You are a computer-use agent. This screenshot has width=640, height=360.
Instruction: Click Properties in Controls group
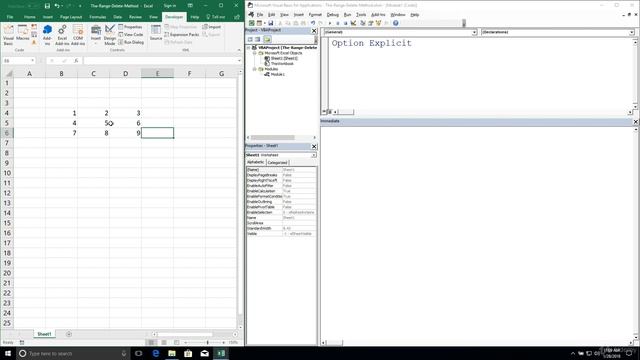click(130, 27)
